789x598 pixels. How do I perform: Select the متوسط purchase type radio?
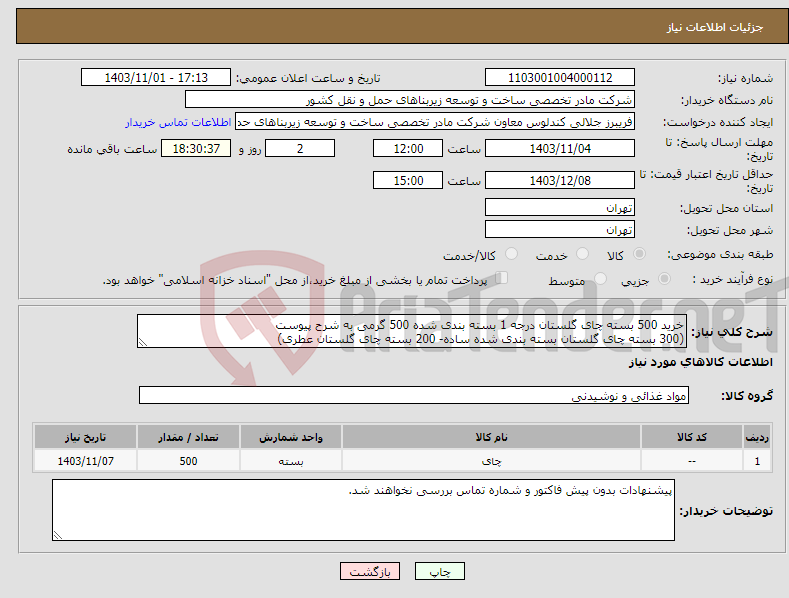coord(600,278)
